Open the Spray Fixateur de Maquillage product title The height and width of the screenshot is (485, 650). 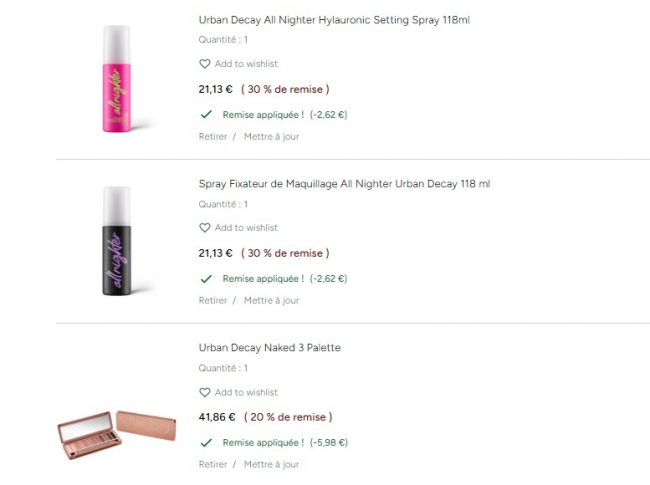pyautogui.click(x=344, y=184)
